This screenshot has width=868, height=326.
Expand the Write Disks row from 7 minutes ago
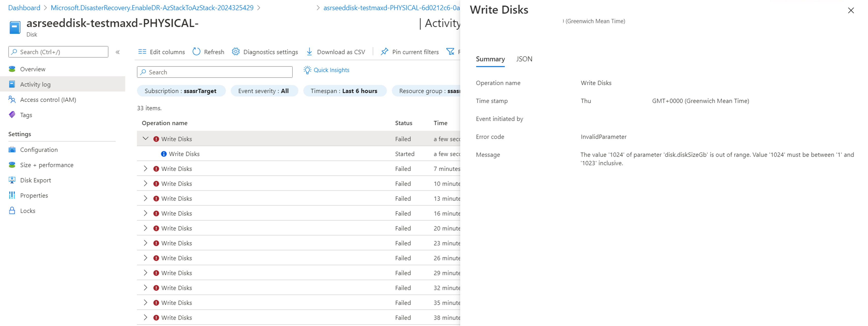point(145,168)
